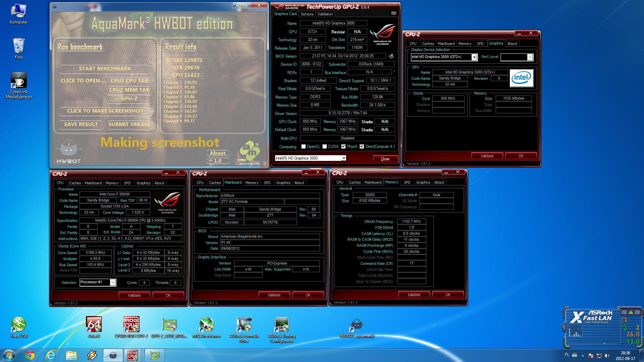Open Google Chrome from the taskbar
This screenshot has width=644, height=362.
tap(30, 355)
